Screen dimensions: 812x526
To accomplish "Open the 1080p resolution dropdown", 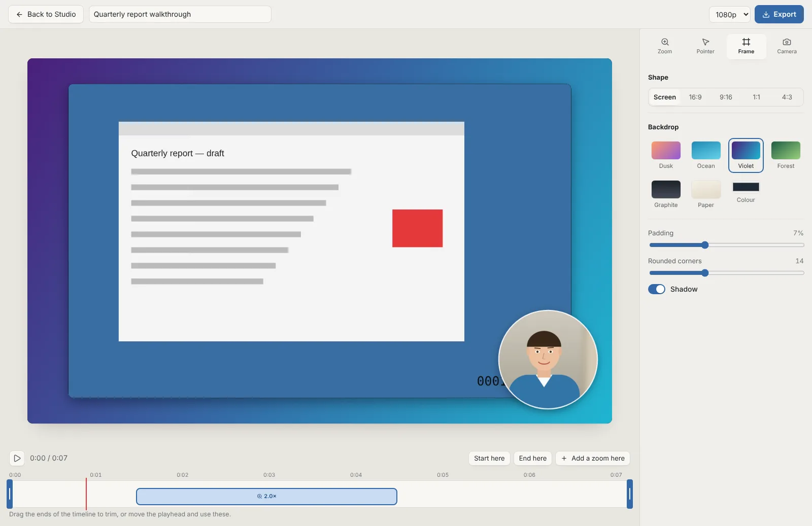I will 729,14.
